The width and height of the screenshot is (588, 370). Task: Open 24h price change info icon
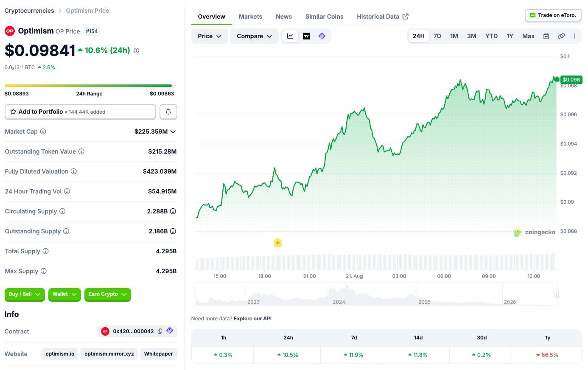click(x=136, y=50)
